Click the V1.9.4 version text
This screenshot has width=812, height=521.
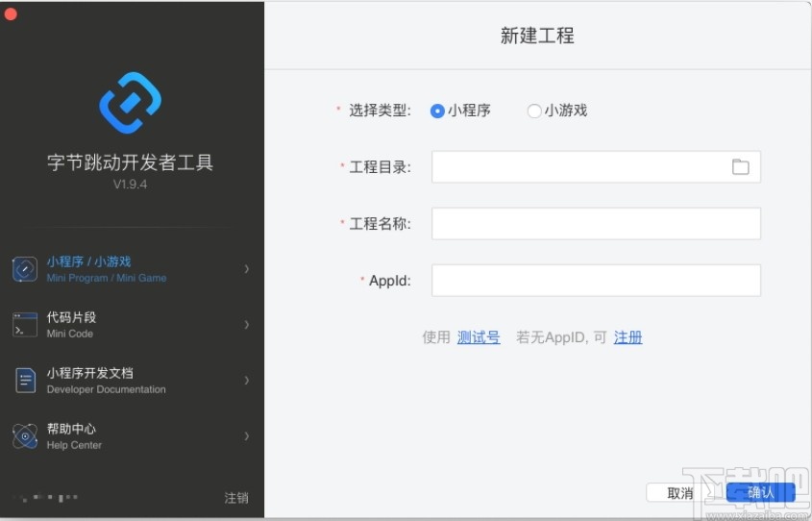[130, 185]
